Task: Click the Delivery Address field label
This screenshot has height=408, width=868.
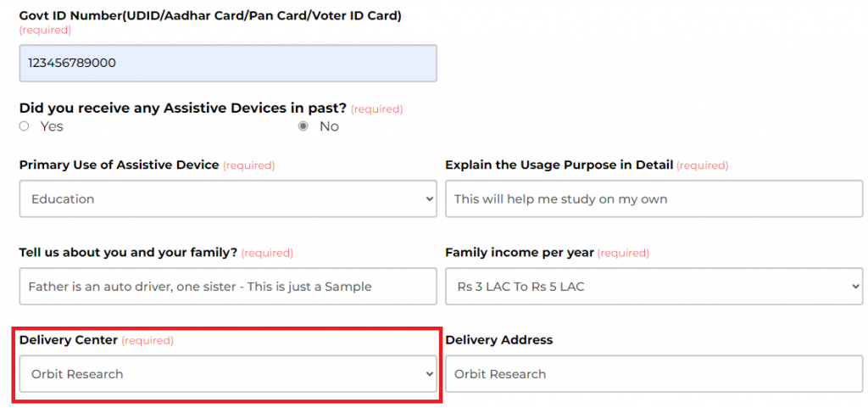Action: pyautogui.click(x=498, y=340)
